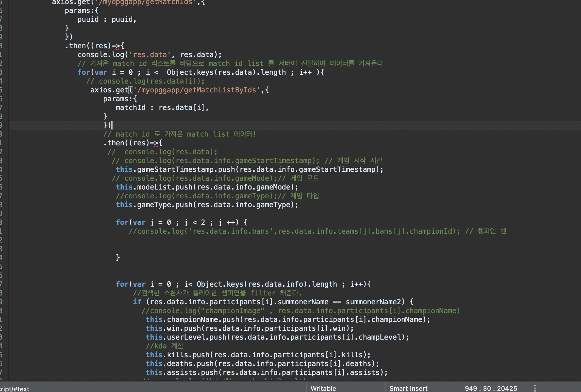Click the 'res.data' string in console.log

click(150, 55)
